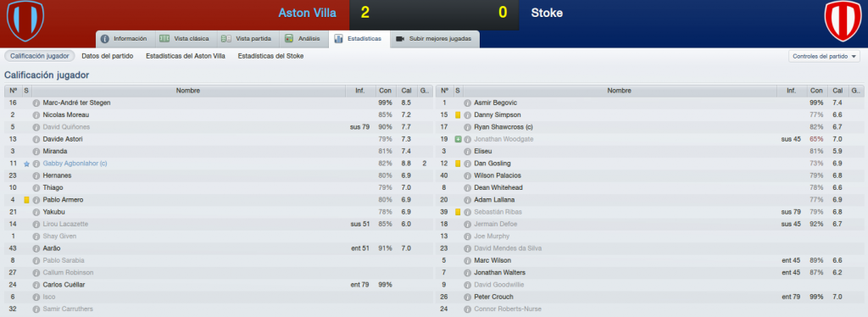Open Marc-André ter Stegen's player name
Image resolution: width=868 pixels, height=317 pixels.
pos(77,103)
